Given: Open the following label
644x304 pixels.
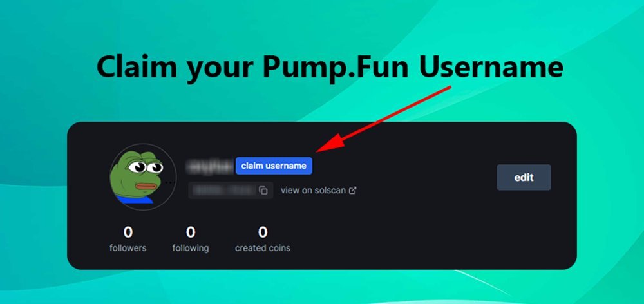Looking at the screenshot, I should pos(190,249).
